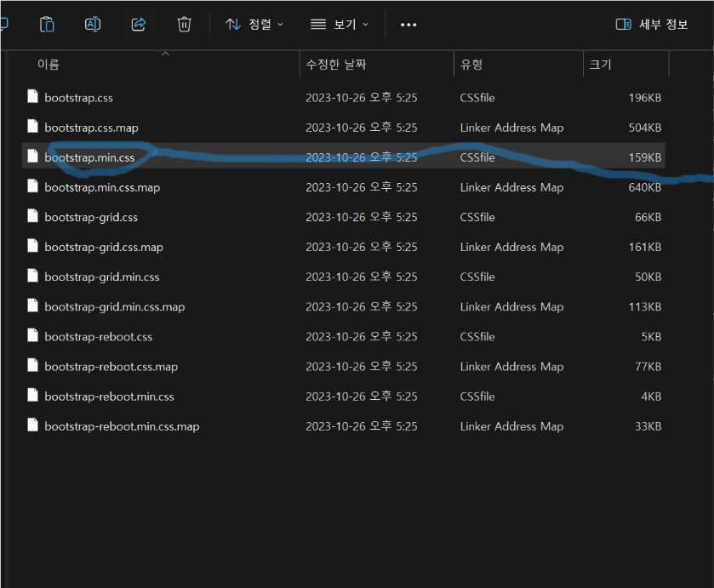Click the file icon of bootstrap.min.css
Image resolution: width=714 pixels, height=588 pixels.
(32, 156)
